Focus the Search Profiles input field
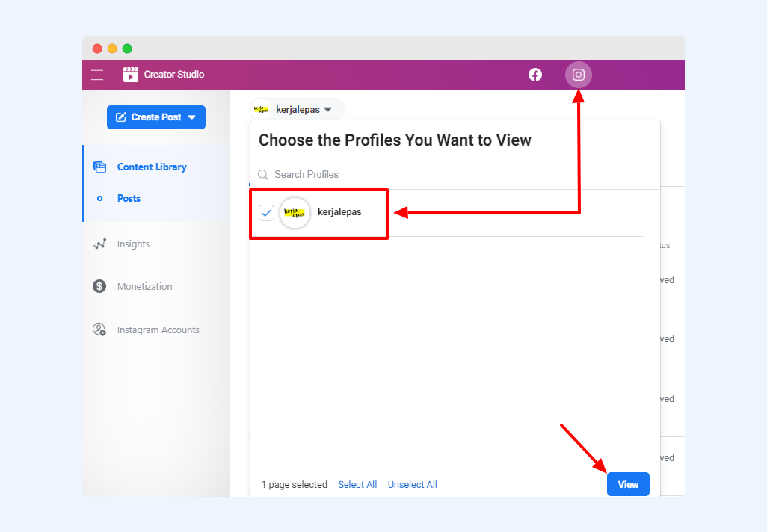This screenshot has height=532, width=767. point(449,175)
